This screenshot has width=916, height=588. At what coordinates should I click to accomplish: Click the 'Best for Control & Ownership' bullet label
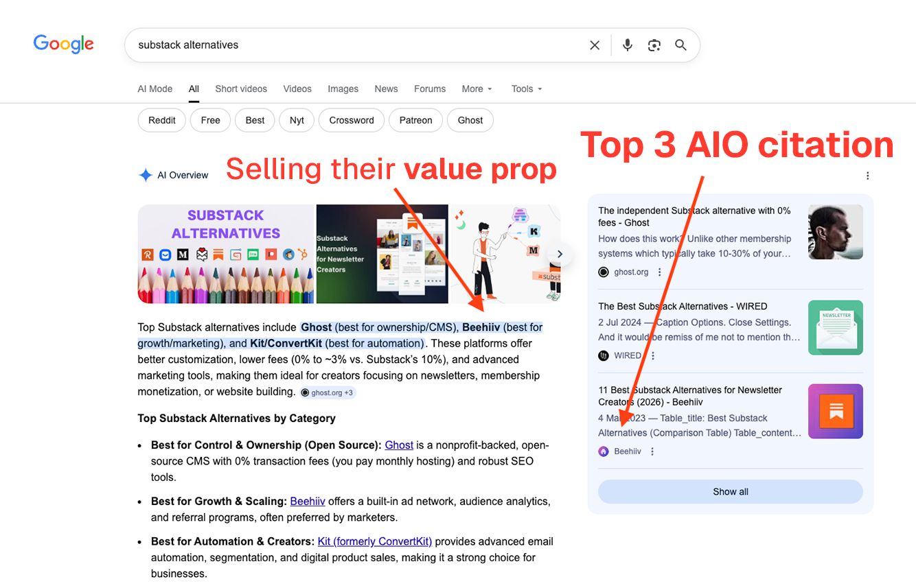pos(266,445)
